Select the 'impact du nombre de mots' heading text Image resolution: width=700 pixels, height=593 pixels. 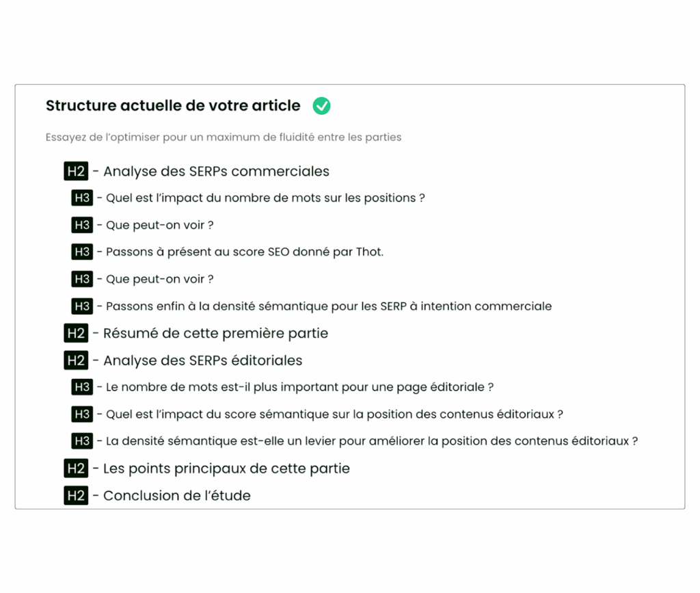pos(265,198)
